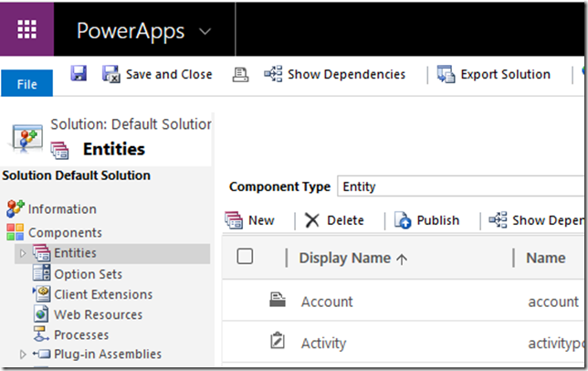Click Show Dependencies in top toolbar
Image resolution: width=588 pixels, height=371 pixels.
335,74
